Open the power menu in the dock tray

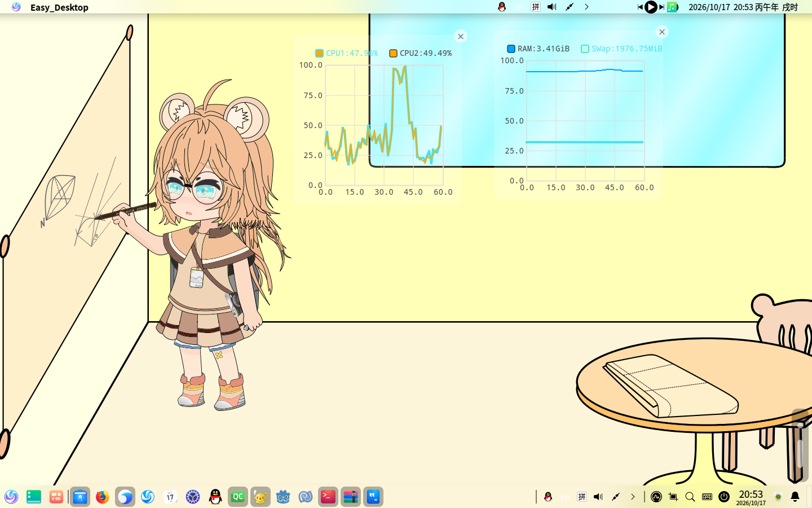(x=724, y=497)
